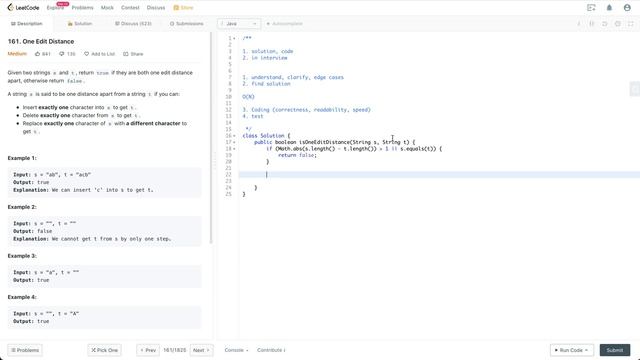Reset code to default icon
Image resolution: width=640 pixels, height=360 pixels.
point(605,24)
